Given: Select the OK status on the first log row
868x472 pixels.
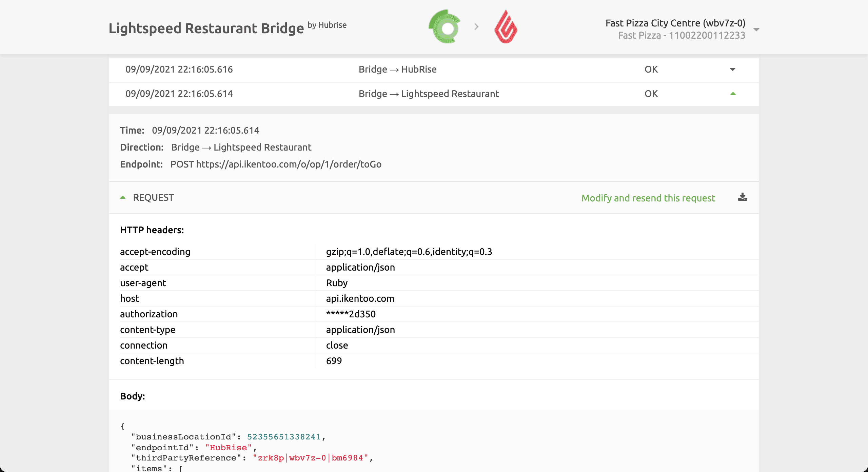Looking at the screenshot, I should [651, 69].
